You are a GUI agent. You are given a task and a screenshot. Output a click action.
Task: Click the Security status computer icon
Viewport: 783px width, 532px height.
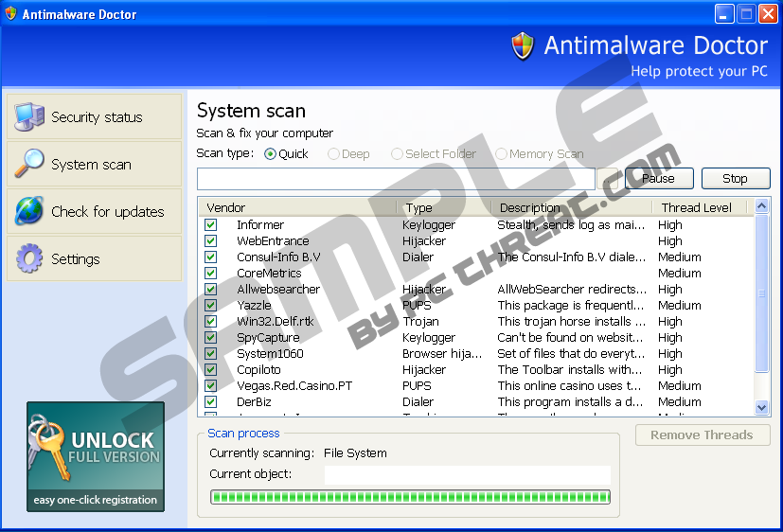(29, 116)
